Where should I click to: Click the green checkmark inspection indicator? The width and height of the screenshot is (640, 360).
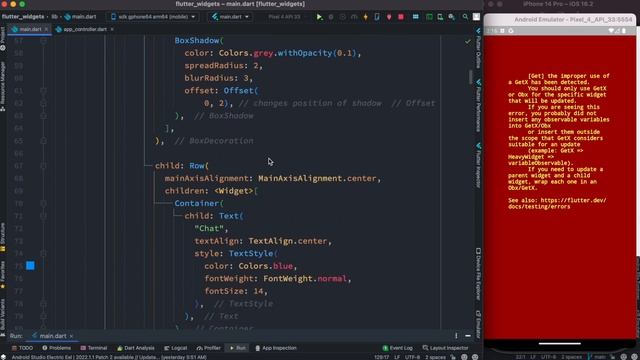[468, 41]
